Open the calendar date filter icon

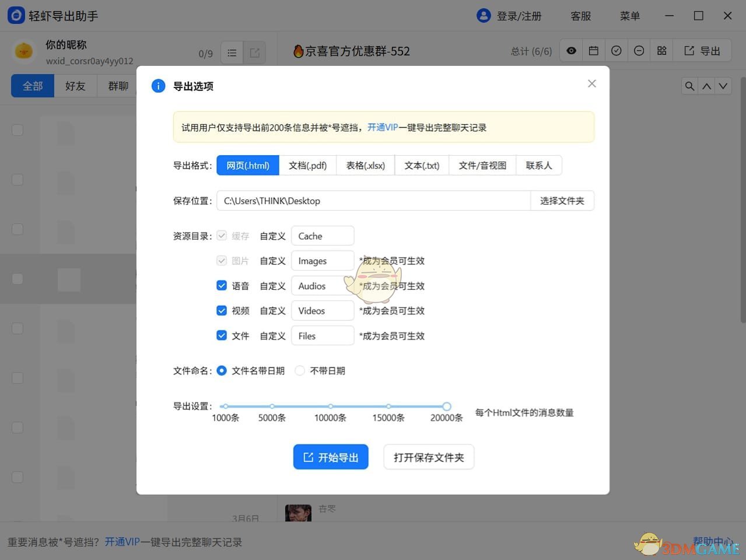593,50
